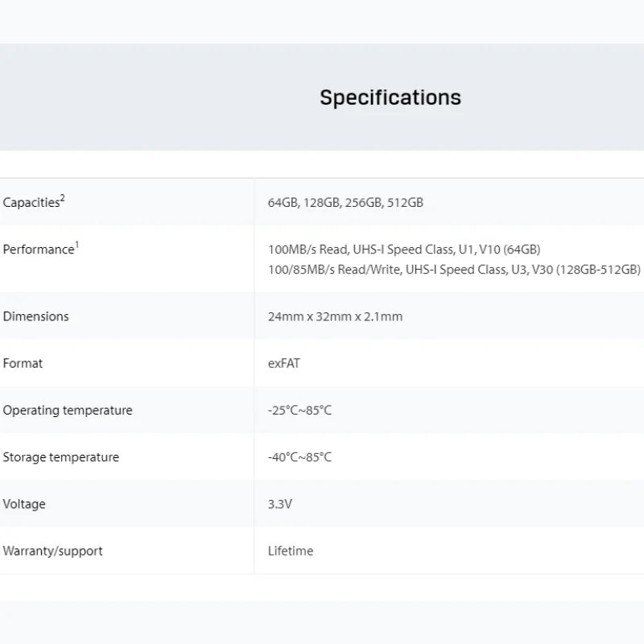Select the 24mm x 32mm x 2.1mm value
The width and height of the screenshot is (644, 644).
pos(335,316)
